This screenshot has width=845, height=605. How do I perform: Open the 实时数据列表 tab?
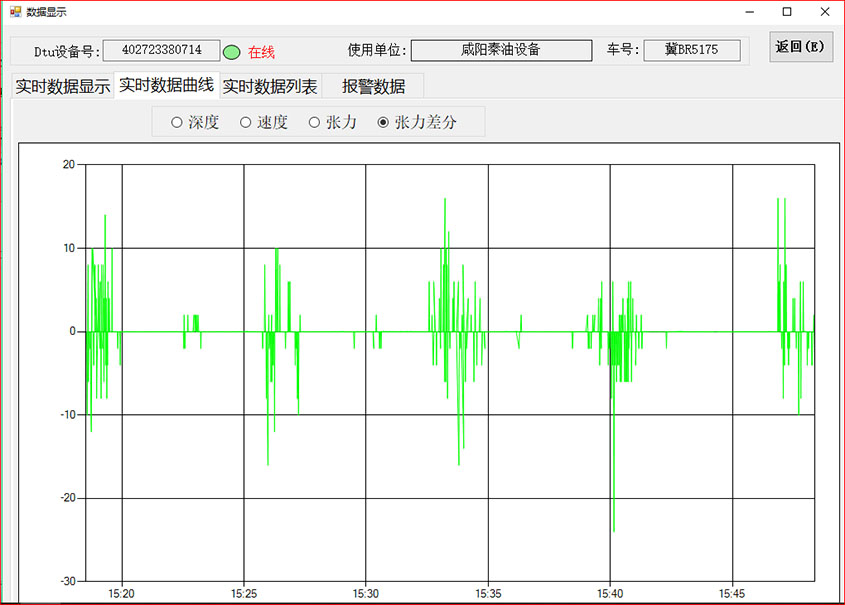click(268, 86)
